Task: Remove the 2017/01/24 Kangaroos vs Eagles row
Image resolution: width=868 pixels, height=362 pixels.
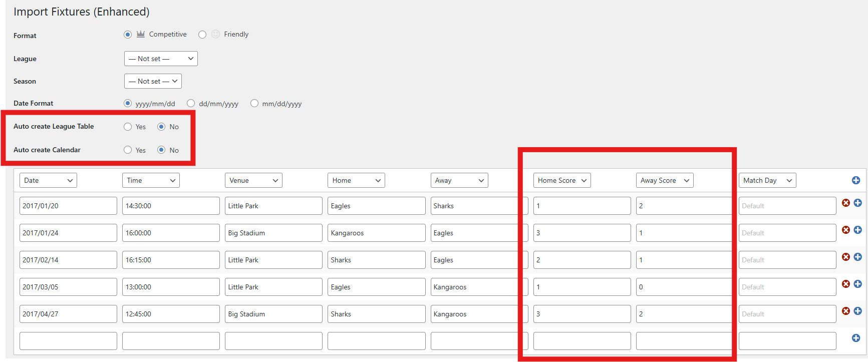Action: pos(845,230)
